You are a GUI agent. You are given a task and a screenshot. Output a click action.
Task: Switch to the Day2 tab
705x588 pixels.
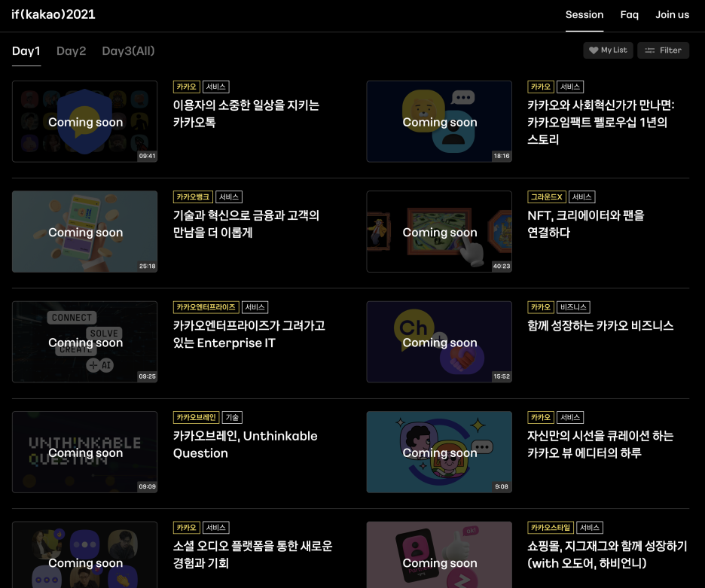(x=71, y=50)
